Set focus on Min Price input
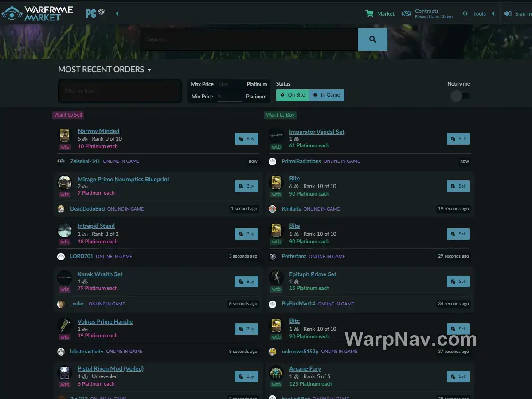532x399 pixels. pyautogui.click(x=230, y=97)
